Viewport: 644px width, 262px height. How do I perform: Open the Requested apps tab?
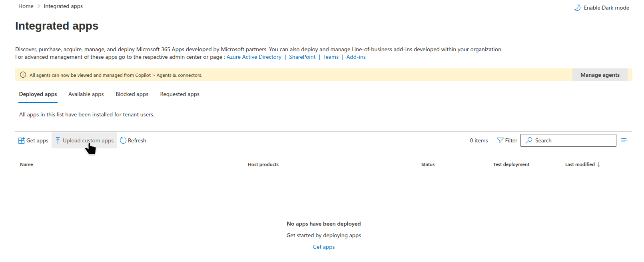click(x=179, y=94)
